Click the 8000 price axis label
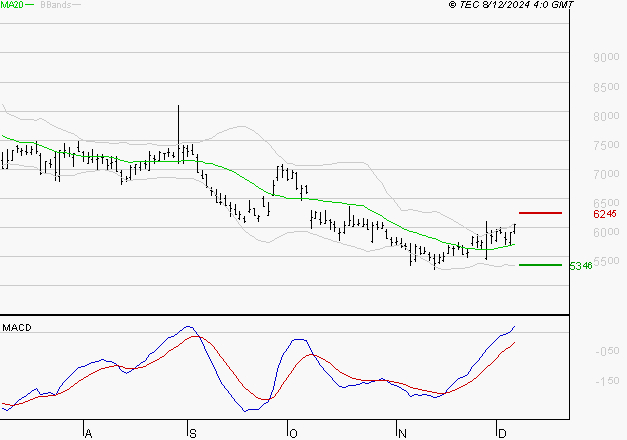Image resolution: width=627 pixels, height=440 pixels. (606, 116)
